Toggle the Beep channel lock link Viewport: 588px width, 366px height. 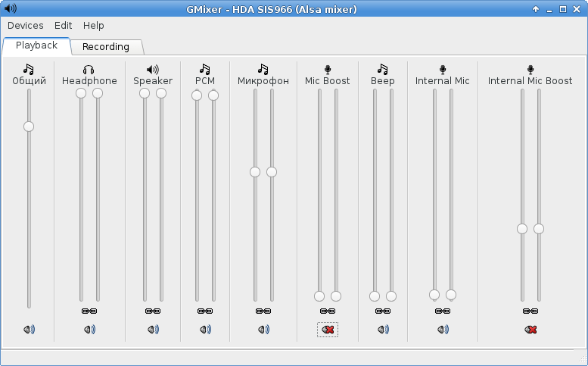383,311
